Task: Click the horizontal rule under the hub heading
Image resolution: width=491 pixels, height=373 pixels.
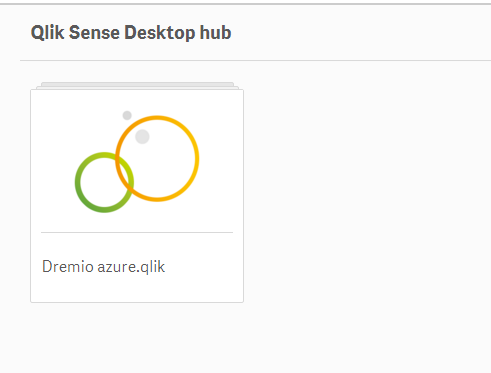Action: coord(255,61)
